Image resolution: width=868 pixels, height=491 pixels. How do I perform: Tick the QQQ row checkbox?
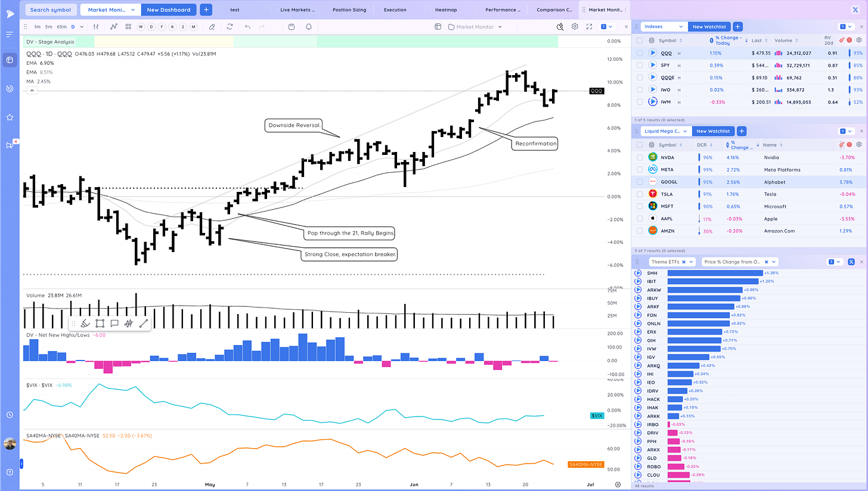640,53
